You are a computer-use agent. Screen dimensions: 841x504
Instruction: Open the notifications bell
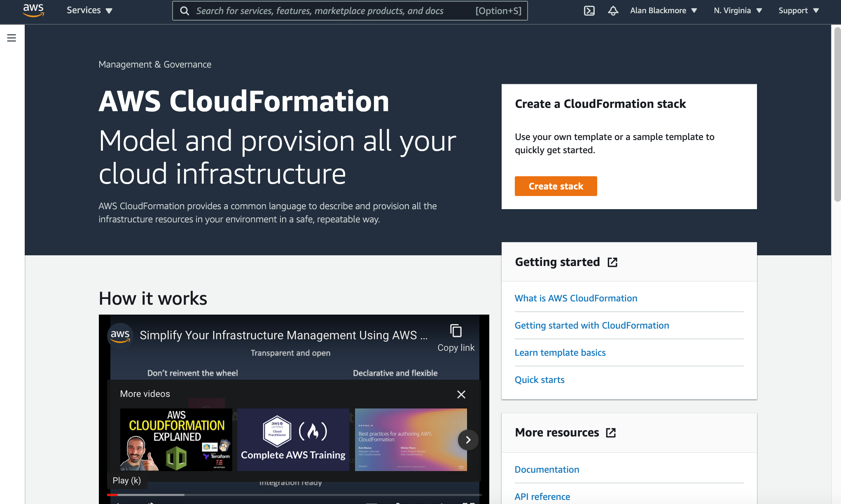(613, 11)
